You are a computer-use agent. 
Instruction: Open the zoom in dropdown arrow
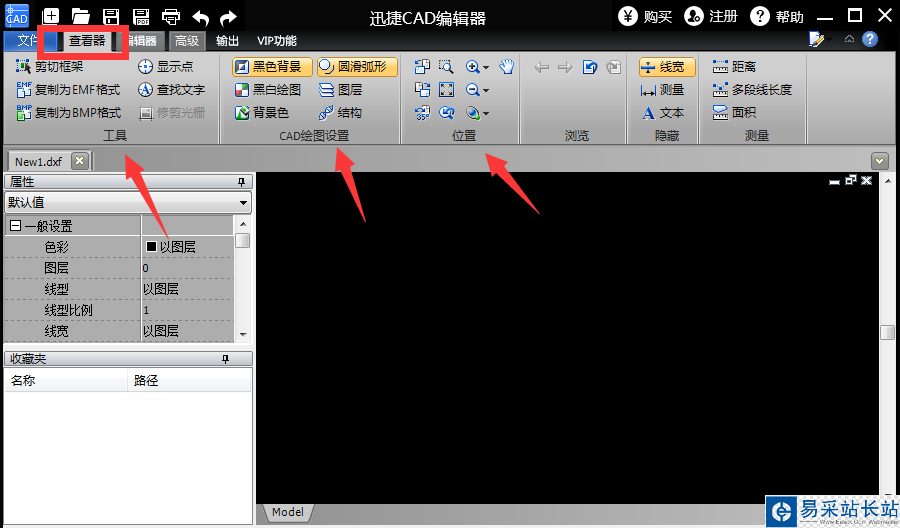tap(486, 68)
